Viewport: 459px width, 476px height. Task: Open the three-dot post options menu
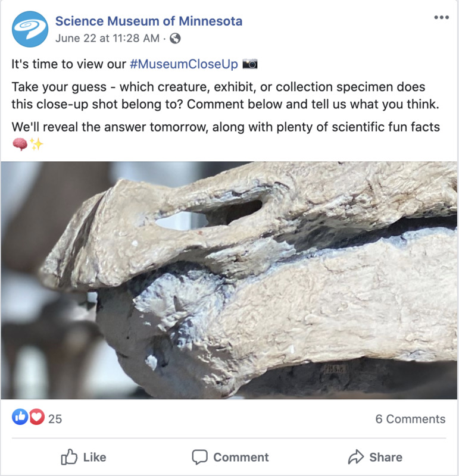441,17
